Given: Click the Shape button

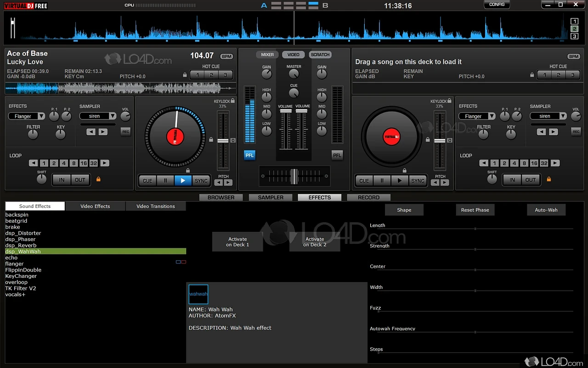Looking at the screenshot, I should pos(404,210).
